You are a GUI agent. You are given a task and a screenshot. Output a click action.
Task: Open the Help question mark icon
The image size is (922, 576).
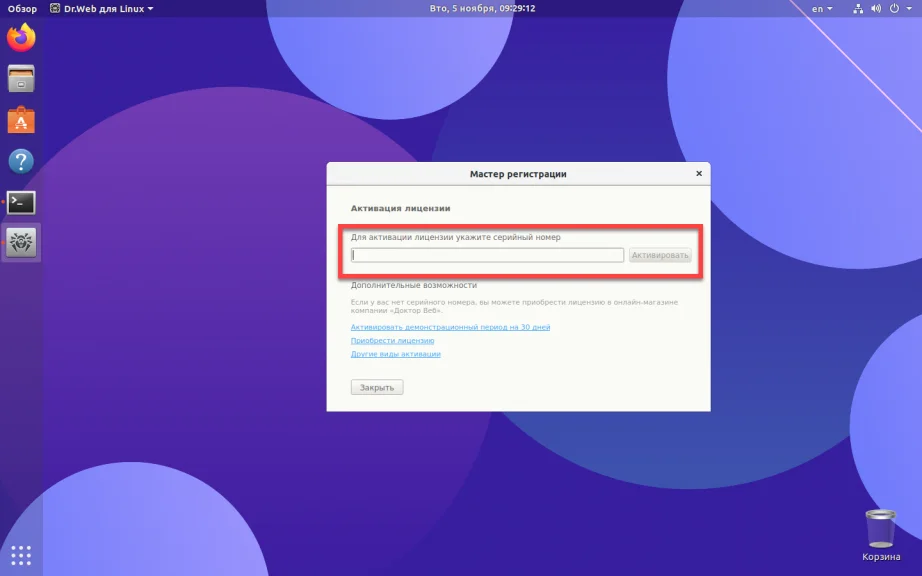click(x=21, y=161)
